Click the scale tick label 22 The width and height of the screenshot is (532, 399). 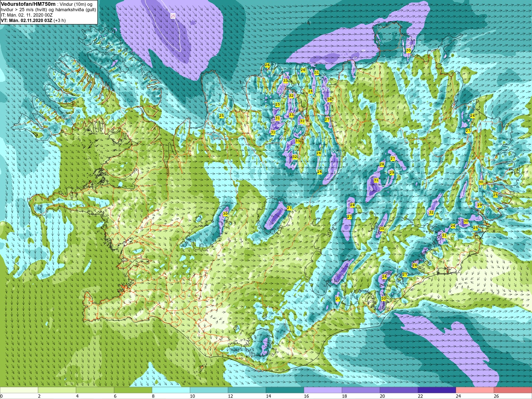point(421,397)
